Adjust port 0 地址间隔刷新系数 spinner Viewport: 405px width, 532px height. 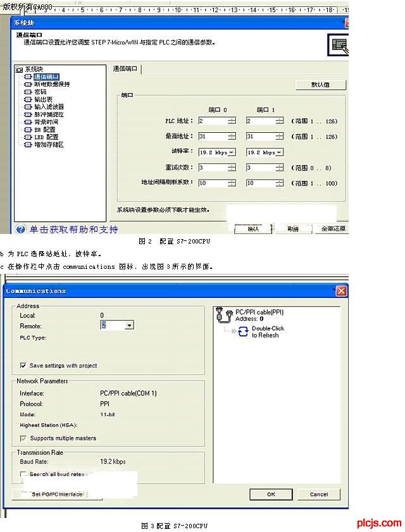[x=232, y=183]
